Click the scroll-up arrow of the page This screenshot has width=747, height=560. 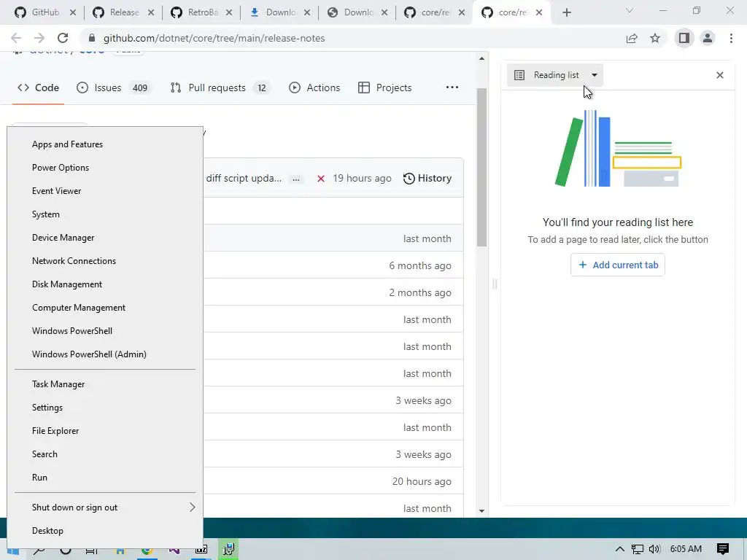(481, 58)
